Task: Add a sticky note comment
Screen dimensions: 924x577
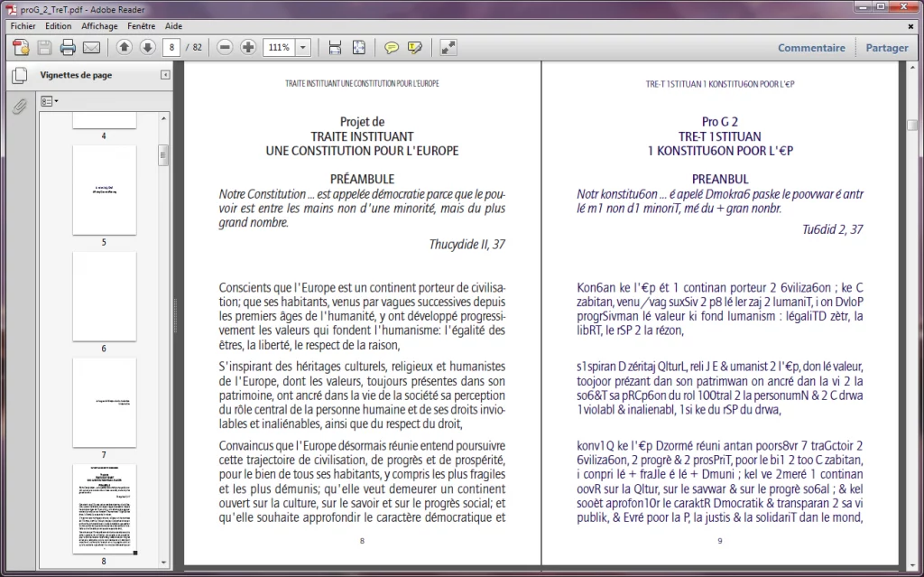Action: [x=392, y=47]
